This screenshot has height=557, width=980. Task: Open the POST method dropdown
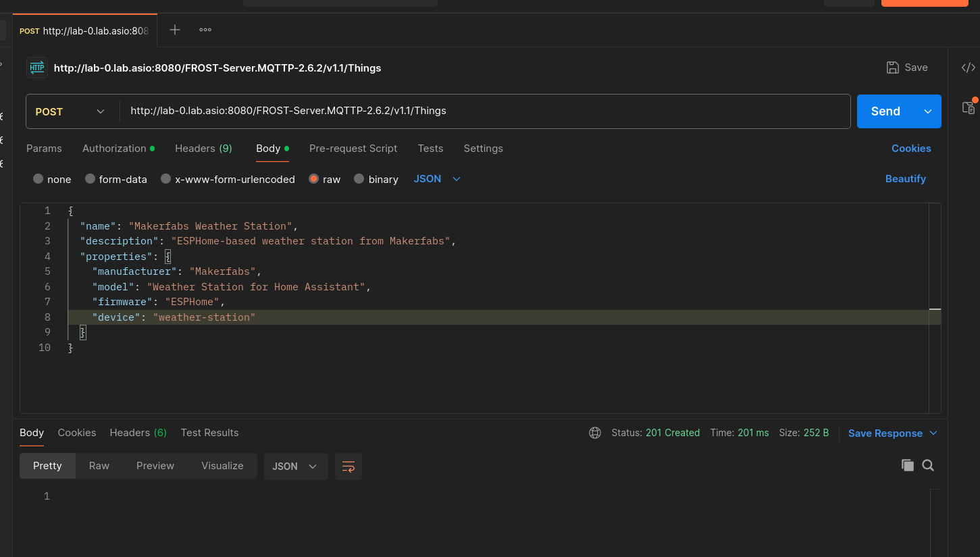[x=70, y=112]
